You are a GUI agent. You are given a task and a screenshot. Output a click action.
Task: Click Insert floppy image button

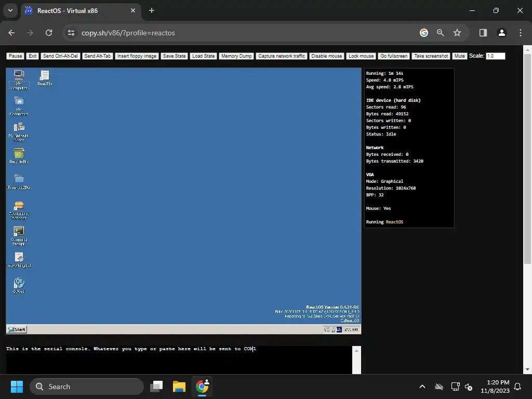(x=137, y=56)
